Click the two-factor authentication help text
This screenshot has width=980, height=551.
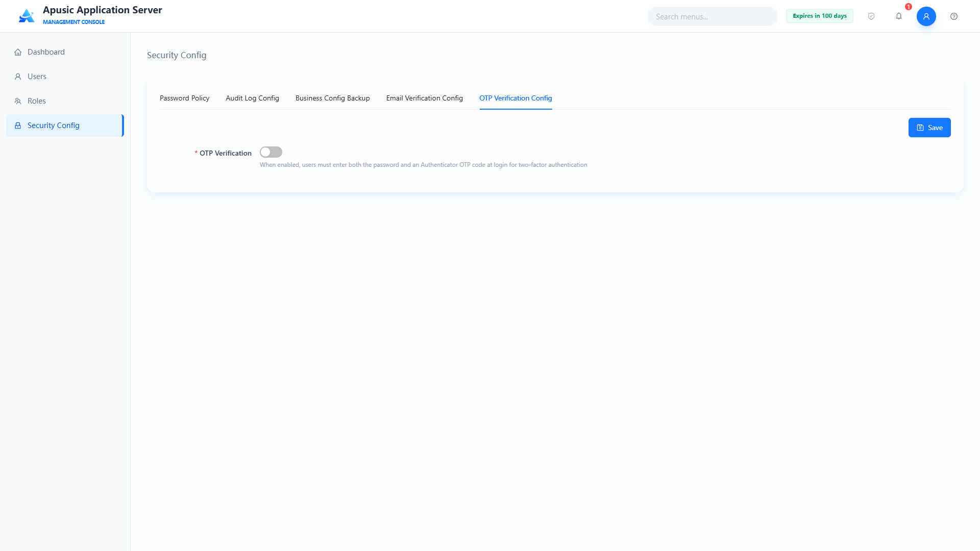424,165
